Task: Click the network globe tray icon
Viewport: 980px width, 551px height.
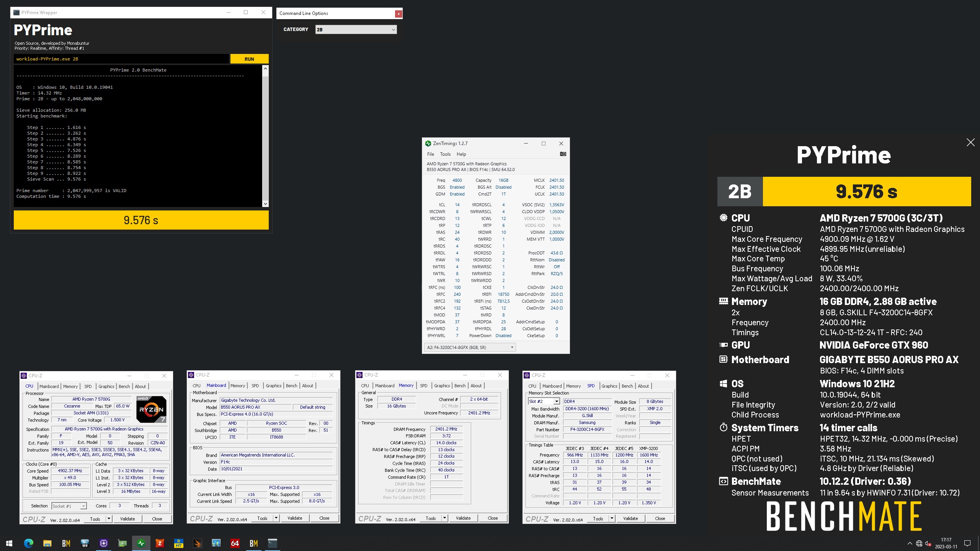Action: [x=919, y=543]
